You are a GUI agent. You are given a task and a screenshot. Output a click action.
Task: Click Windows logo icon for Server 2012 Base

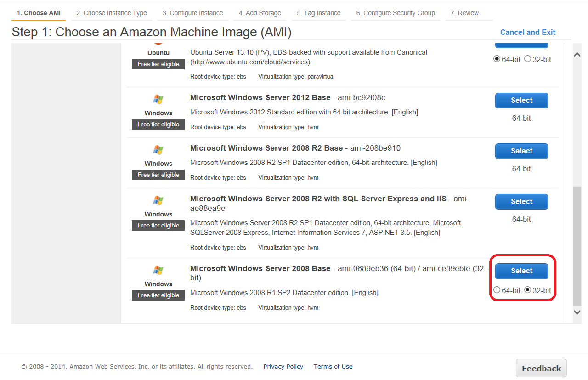pyautogui.click(x=158, y=99)
